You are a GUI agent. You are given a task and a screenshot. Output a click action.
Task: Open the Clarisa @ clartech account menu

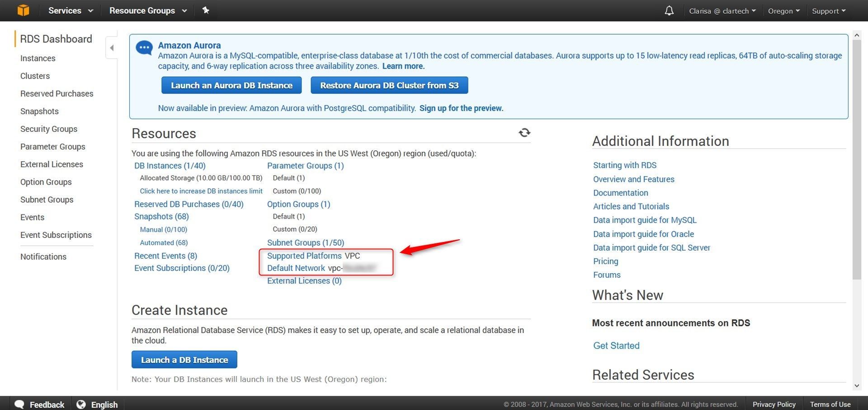click(722, 11)
